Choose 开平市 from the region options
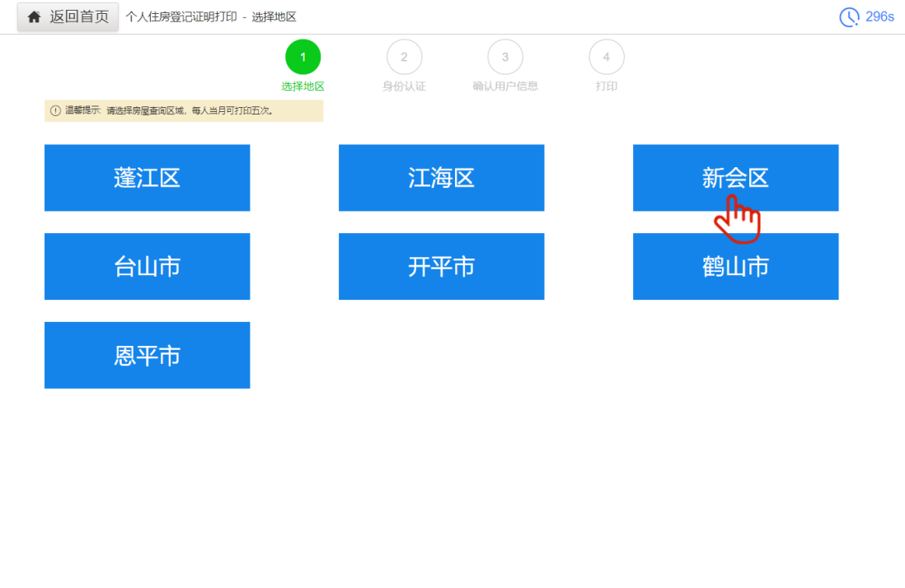The height and width of the screenshot is (588, 905). click(441, 266)
